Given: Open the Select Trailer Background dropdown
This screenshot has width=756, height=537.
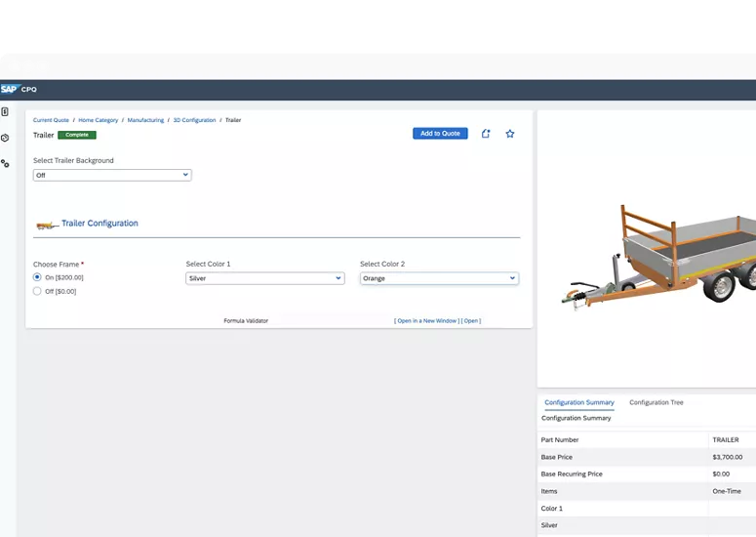Looking at the screenshot, I should tap(112, 176).
